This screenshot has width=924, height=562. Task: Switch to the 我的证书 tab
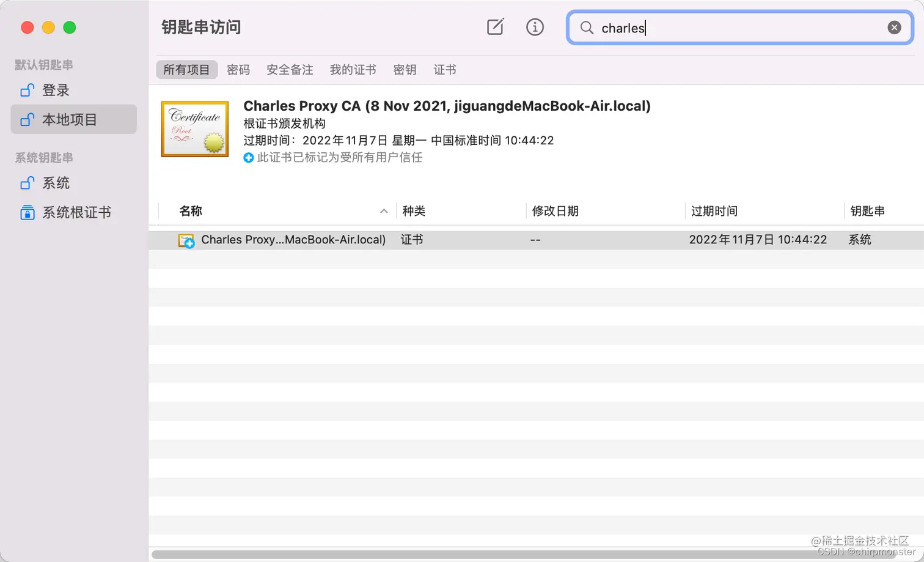point(353,70)
